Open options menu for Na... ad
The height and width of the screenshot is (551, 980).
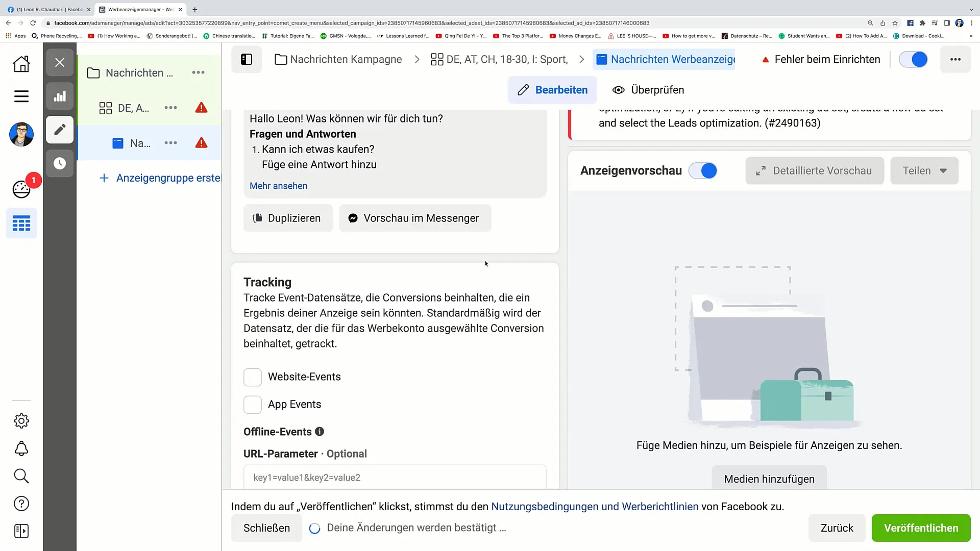170,143
